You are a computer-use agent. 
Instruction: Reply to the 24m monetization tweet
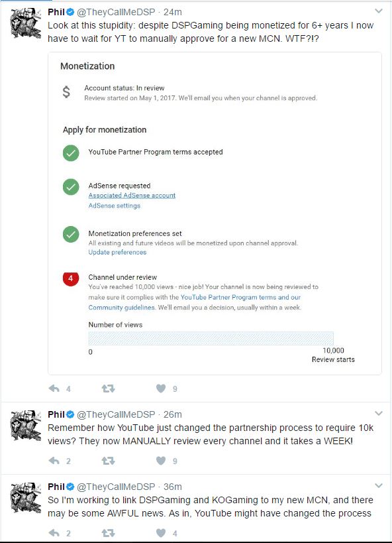pos(54,389)
